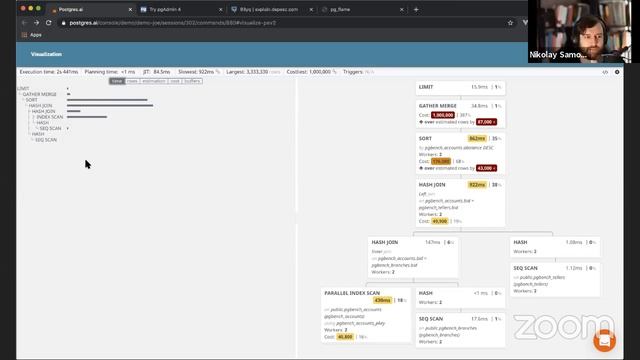The width and height of the screenshot is (640, 360).
Task: Open the SEQ SCAN pgbench_tellers node card
Action: point(555,280)
